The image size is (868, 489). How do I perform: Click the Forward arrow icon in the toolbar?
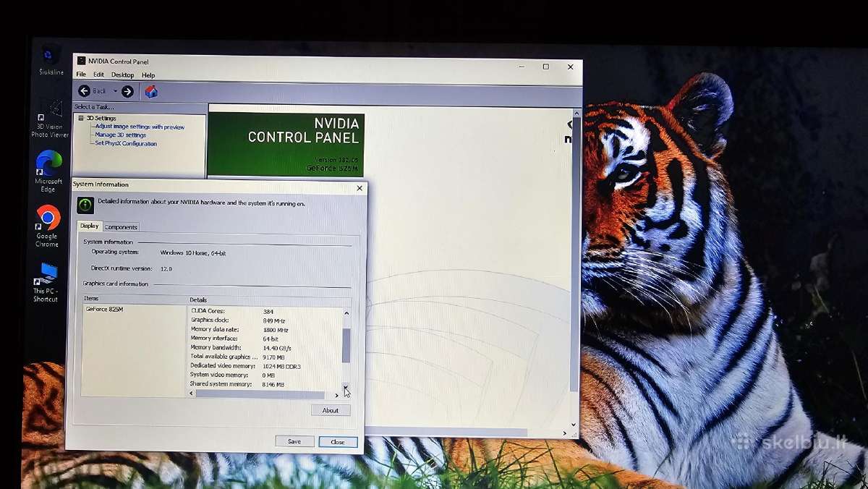tap(127, 91)
